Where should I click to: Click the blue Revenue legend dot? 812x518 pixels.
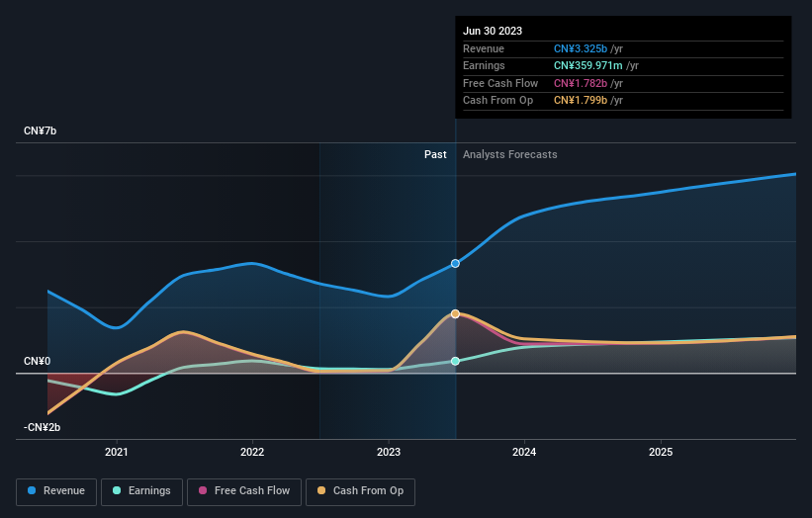32,490
